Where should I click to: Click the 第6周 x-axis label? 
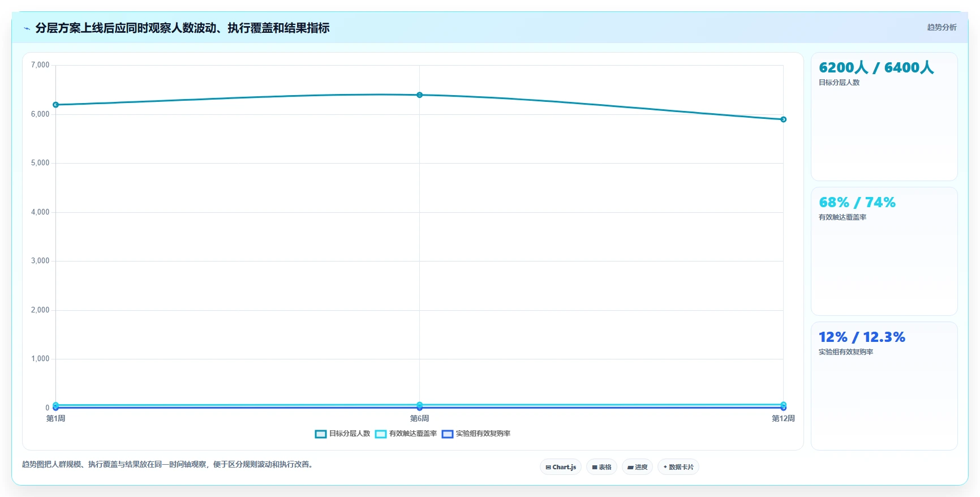[419, 419]
